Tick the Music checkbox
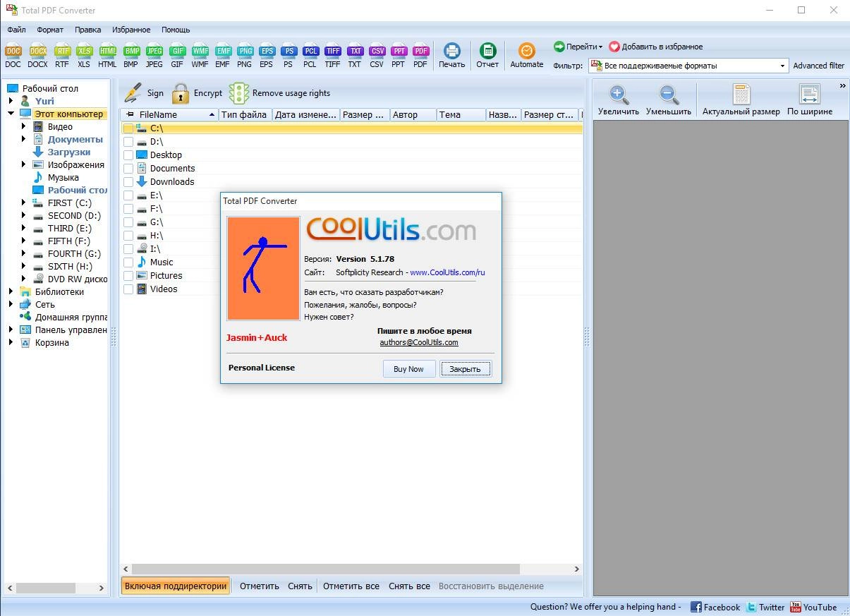 (x=128, y=262)
